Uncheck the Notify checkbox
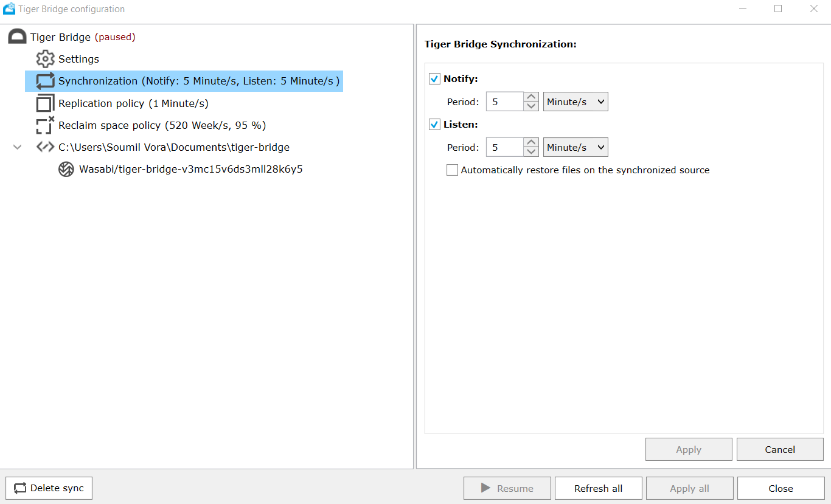This screenshot has height=504, width=831. click(434, 79)
